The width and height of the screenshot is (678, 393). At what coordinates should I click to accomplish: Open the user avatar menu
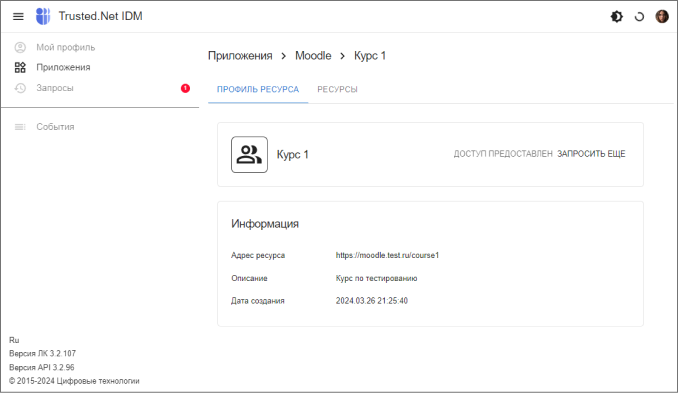(x=662, y=16)
